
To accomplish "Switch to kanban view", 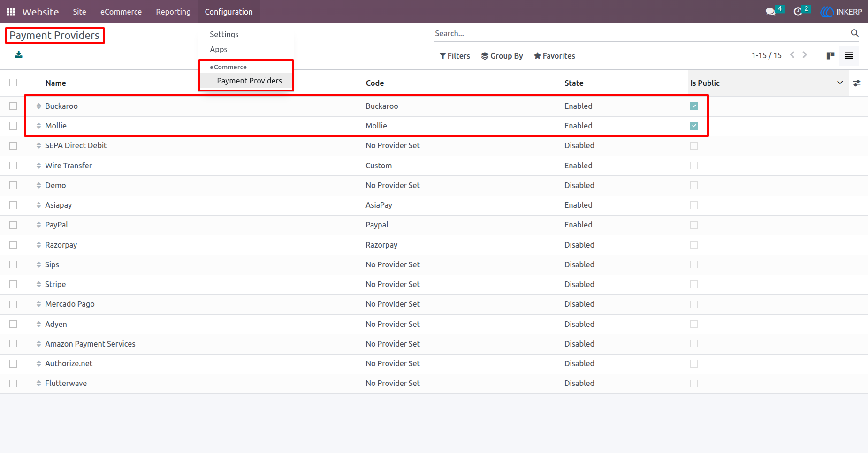I will click(x=830, y=55).
